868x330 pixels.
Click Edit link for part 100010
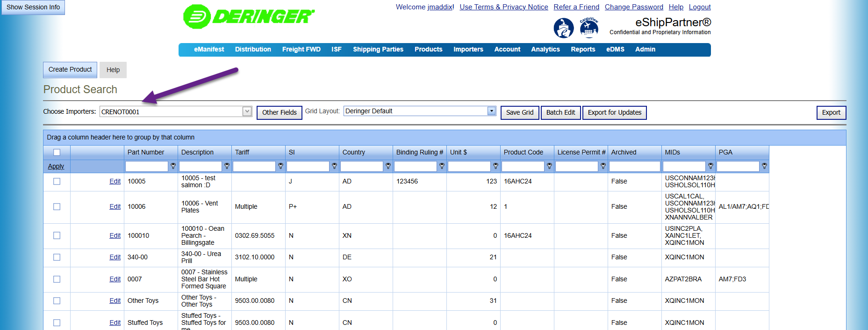(115, 235)
